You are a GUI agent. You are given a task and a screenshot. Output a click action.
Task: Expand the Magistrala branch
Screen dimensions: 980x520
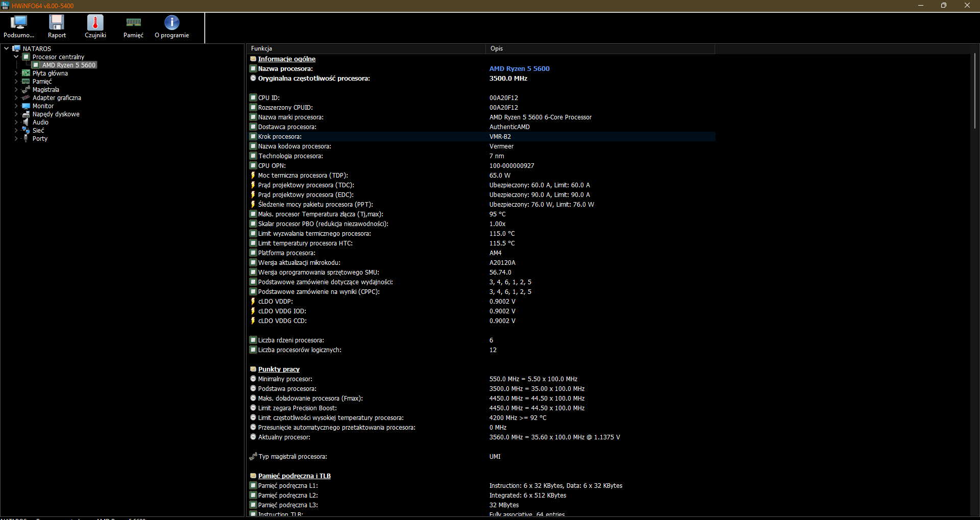coord(16,89)
